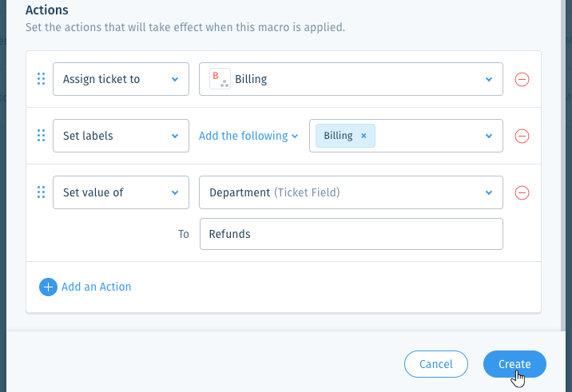572x392 pixels.
Task: Delete the Set value of action
Action: click(522, 192)
